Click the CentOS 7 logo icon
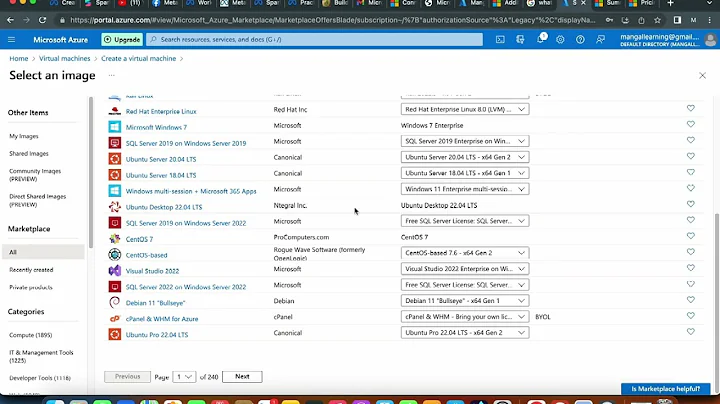This screenshot has width=720, height=404. tap(114, 239)
